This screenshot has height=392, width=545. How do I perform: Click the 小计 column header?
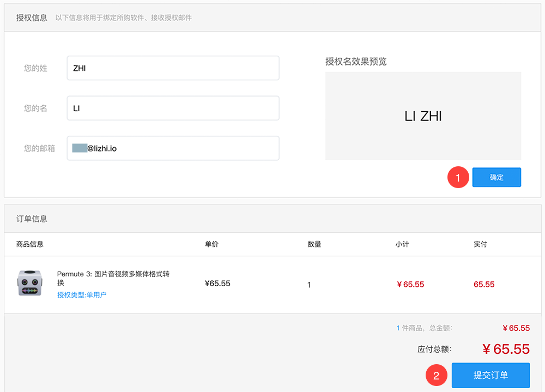click(402, 244)
